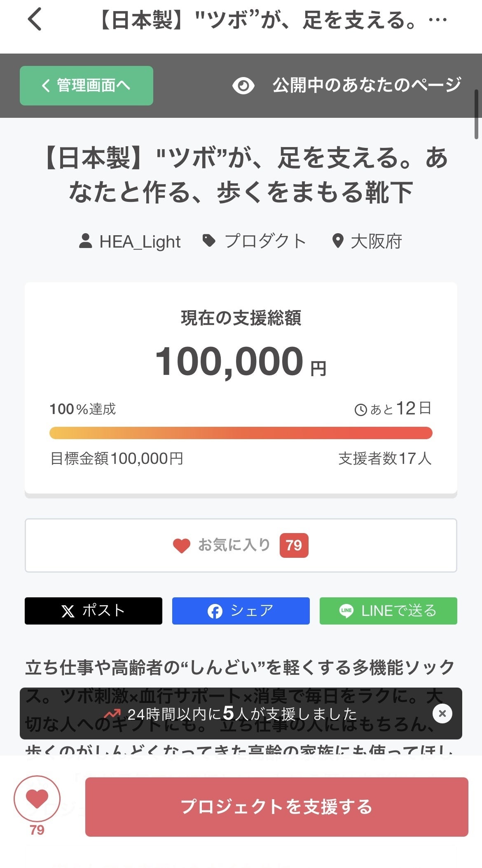
Task: Go back to 管理画面へ
Action: (x=87, y=86)
